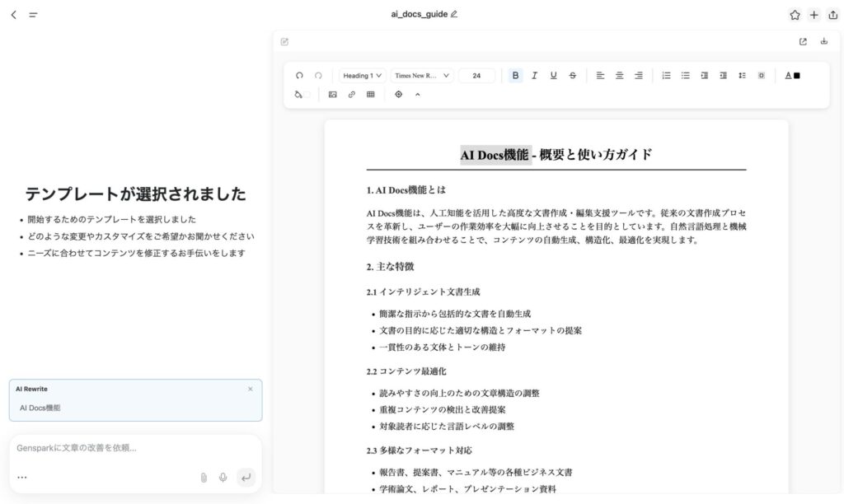Click the edit note icon above toolbar
Viewport: 844px width, 504px height.
pos(284,42)
